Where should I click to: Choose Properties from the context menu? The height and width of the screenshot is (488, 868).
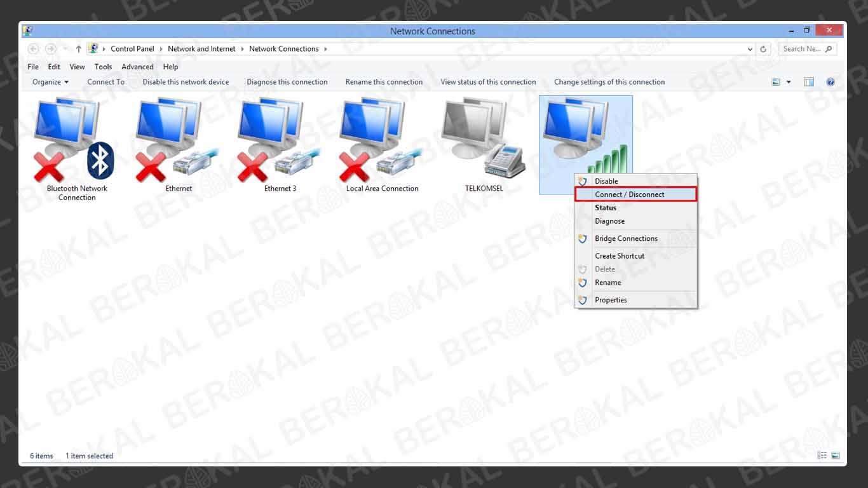[635, 299]
